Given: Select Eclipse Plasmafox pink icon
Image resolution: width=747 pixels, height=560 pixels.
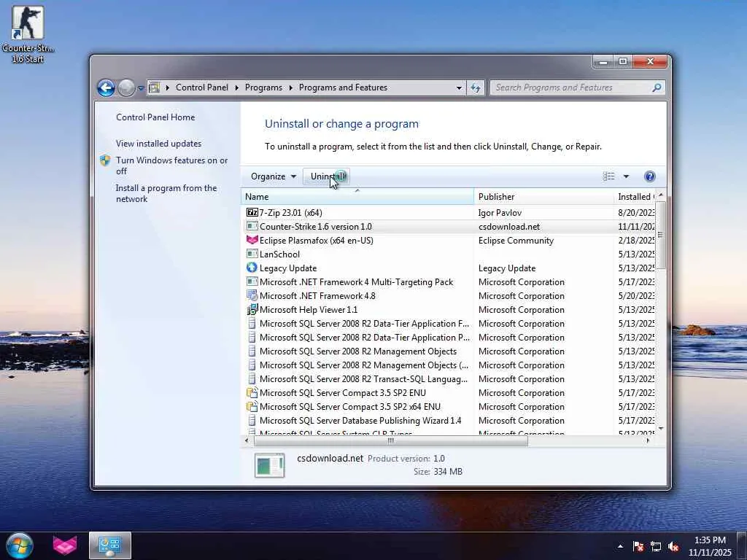Looking at the screenshot, I should [252, 240].
